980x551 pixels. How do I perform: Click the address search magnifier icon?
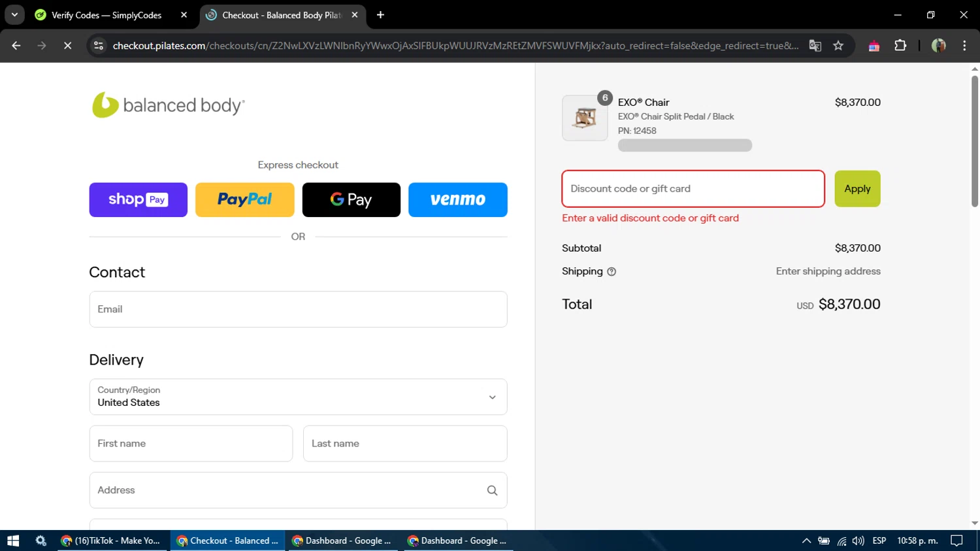492,490
